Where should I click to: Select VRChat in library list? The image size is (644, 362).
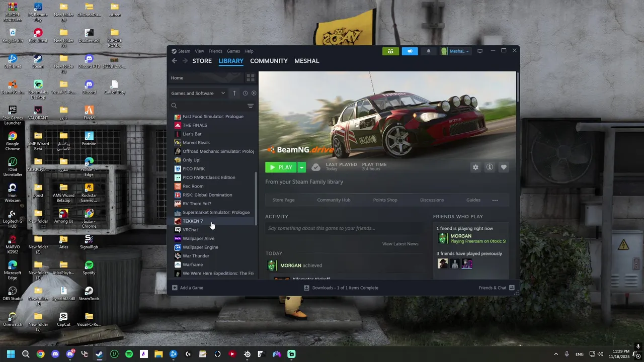tap(212, 230)
